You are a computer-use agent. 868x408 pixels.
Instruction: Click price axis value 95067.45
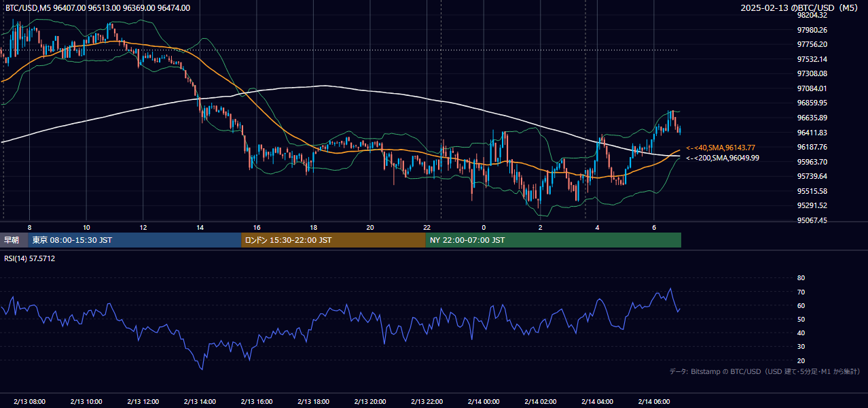pyautogui.click(x=812, y=220)
